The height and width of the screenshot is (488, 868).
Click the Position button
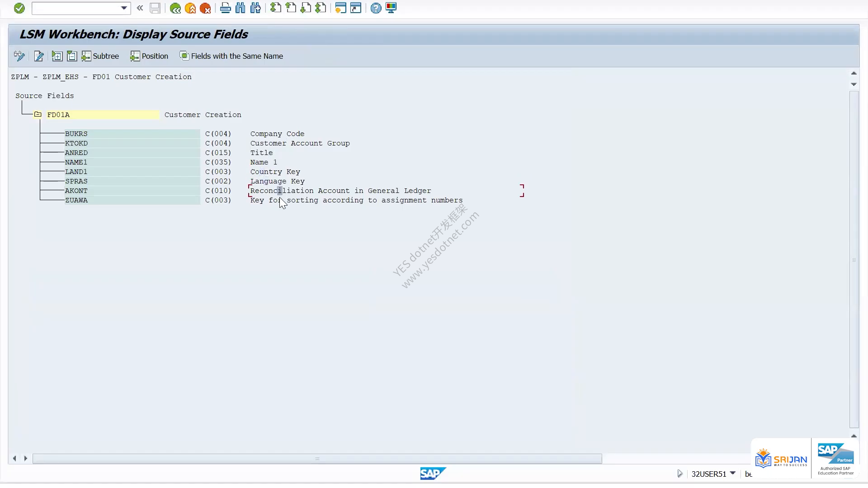(x=149, y=56)
